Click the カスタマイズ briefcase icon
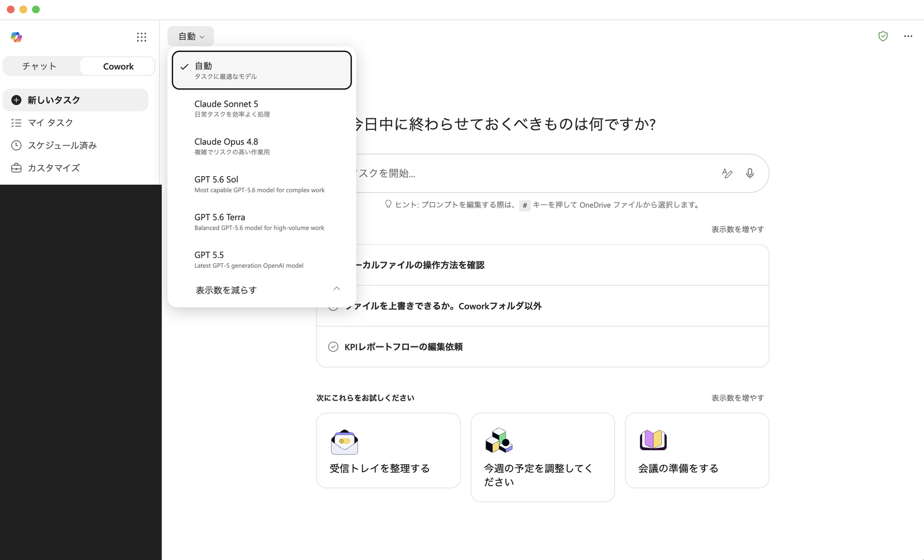The height and width of the screenshot is (560, 924). (16, 168)
